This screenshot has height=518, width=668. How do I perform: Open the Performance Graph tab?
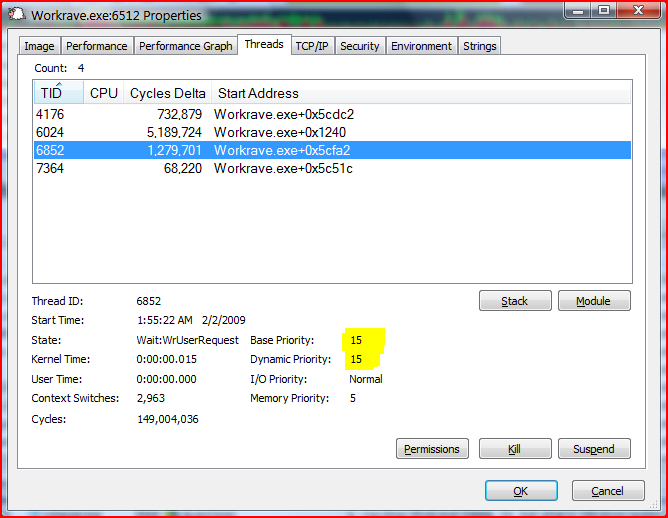(x=185, y=46)
